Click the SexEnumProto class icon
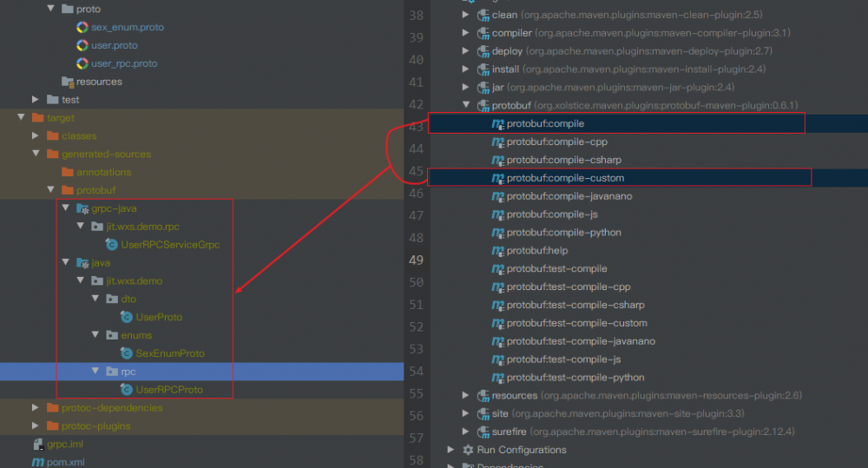 pos(127,353)
